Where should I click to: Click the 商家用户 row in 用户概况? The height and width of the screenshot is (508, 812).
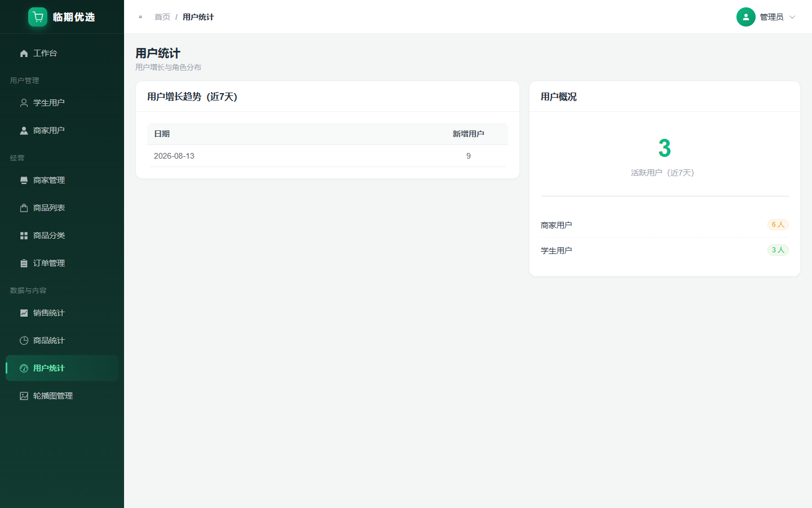coord(665,225)
